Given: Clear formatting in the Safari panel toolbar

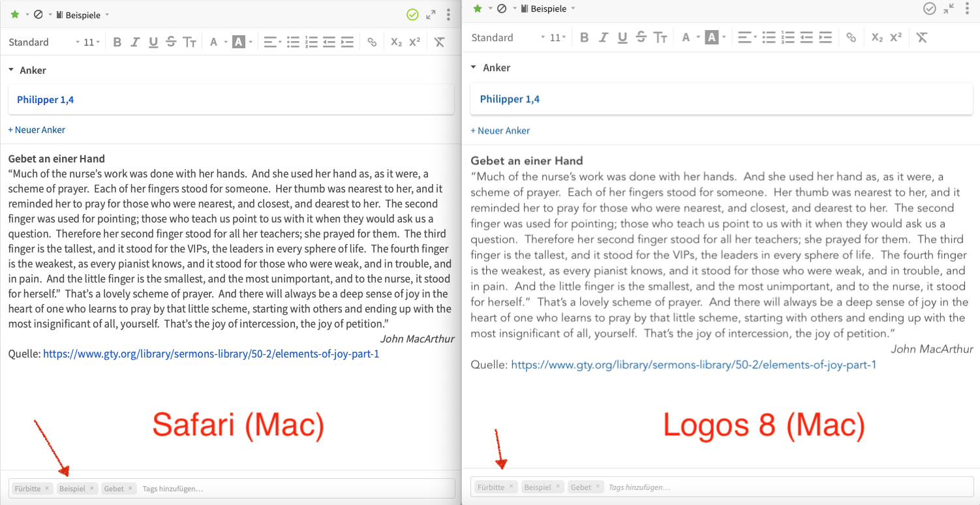Looking at the screenshot, I should 439,42.
